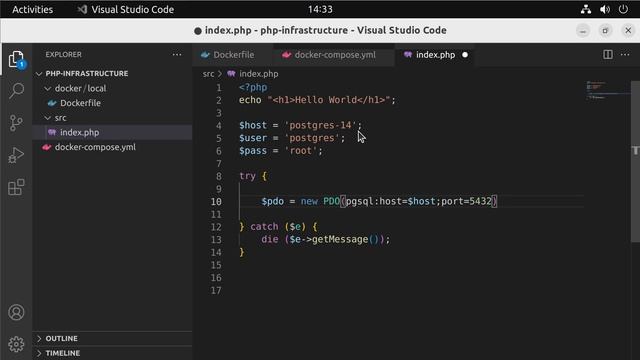This screenshot has height=360, width=640.
Task: Click the EXPLORER panel title
Action: pyautogui.click(x=64, y=55)
